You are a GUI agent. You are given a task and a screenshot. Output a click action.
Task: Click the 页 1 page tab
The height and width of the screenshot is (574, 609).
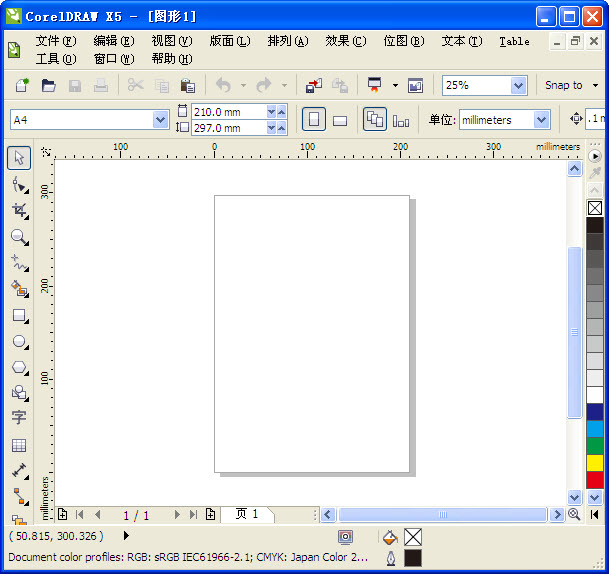tap(246, 514)
